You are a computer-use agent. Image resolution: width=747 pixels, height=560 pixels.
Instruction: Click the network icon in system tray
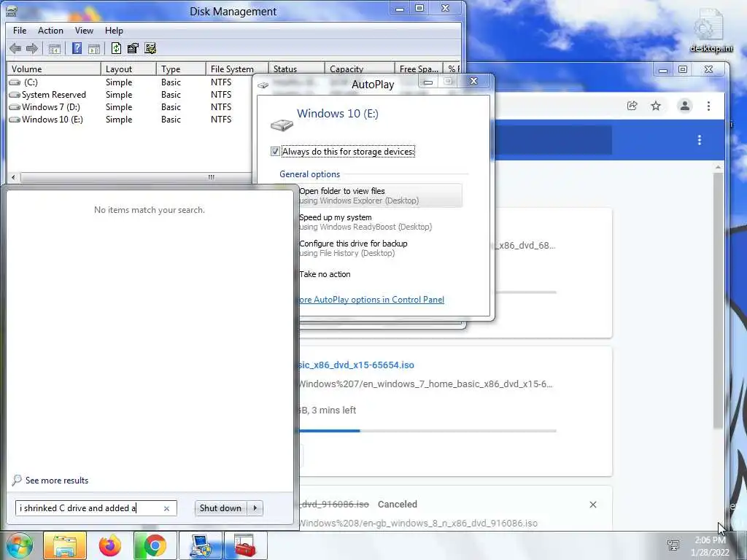[673, 545]
